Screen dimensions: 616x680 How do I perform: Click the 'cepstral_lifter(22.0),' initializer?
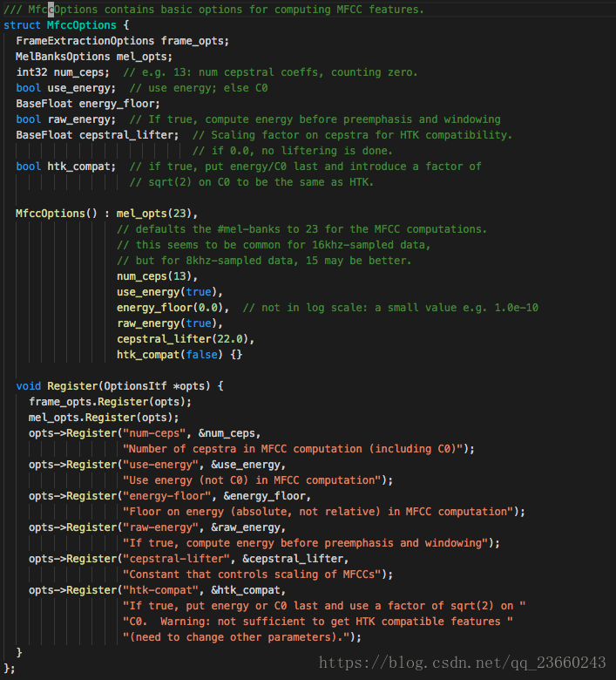(185, 339)
